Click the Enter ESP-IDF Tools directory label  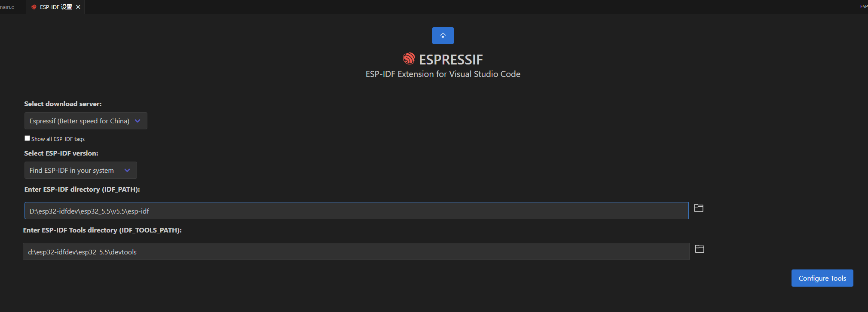point(102,230)
